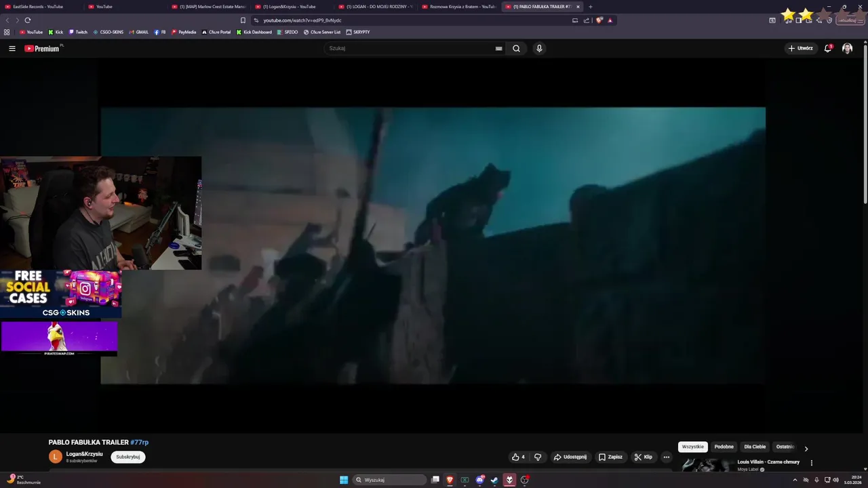Open the Twitch bookmark

tap(78, 32)
